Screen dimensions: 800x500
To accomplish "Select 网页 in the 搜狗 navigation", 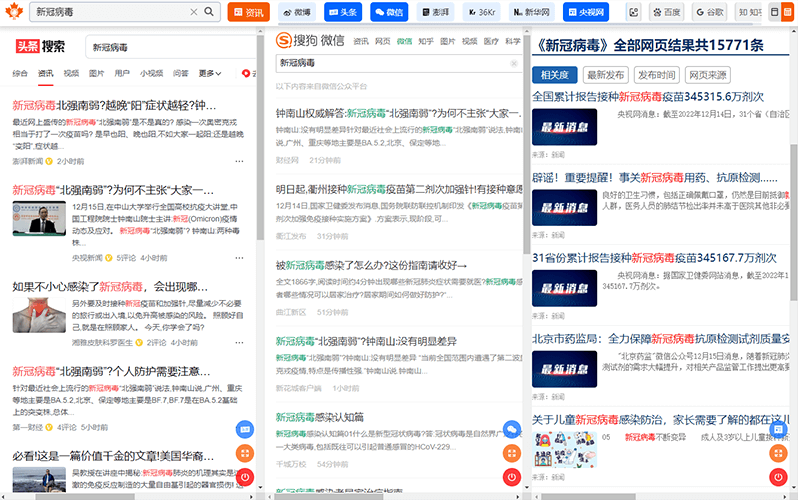I will coord(383,41).
